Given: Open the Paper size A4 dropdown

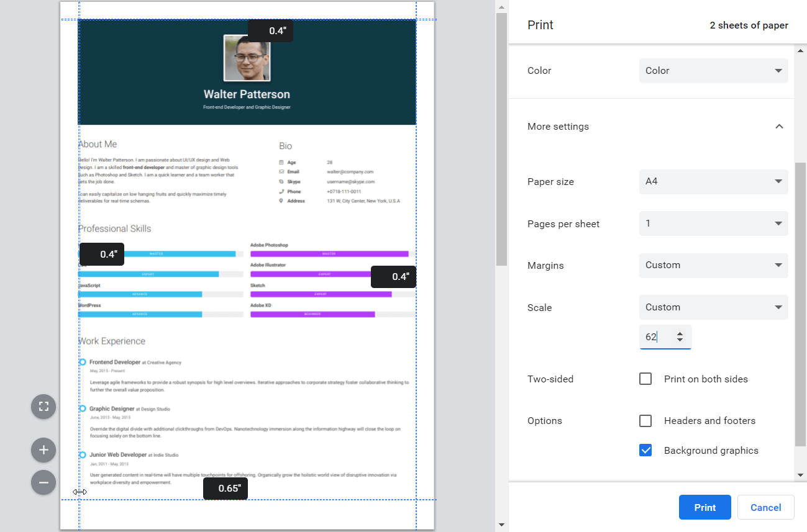Looking at the screenshot, I should tap(713, 181).
